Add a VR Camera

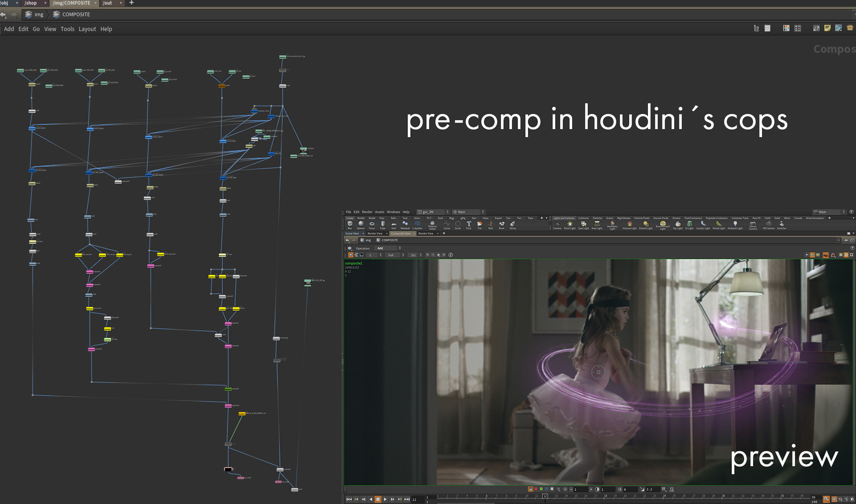pyautogui.click(x=769, y=225)
